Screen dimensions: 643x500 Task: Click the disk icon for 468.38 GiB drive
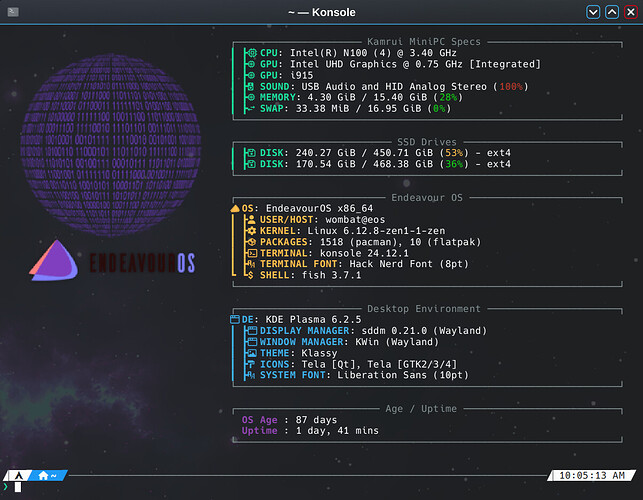click(251, 164)
